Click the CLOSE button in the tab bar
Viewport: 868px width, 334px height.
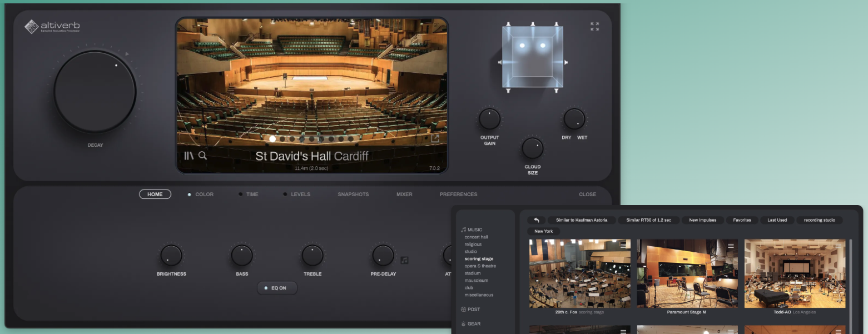point(587,195)
